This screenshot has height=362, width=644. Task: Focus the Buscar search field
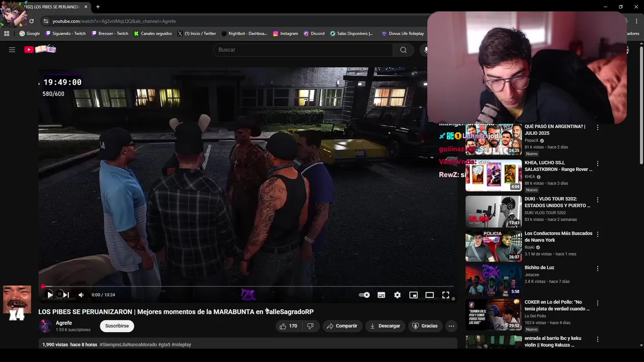point(303,50)
